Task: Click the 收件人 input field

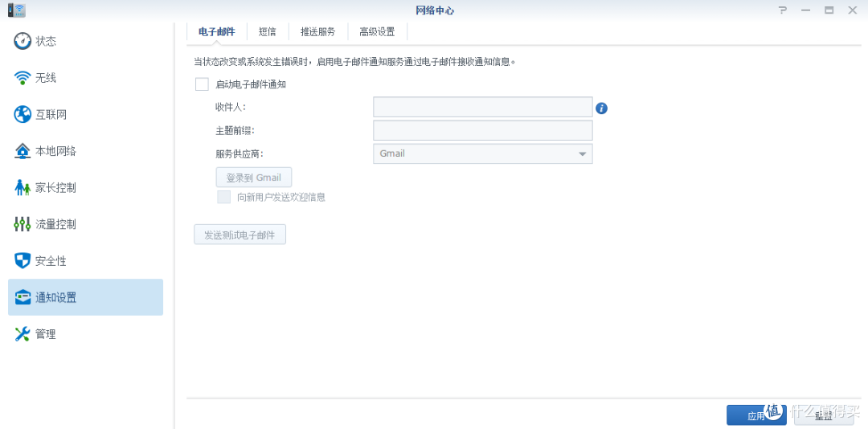Action: (x=483, y=107)
